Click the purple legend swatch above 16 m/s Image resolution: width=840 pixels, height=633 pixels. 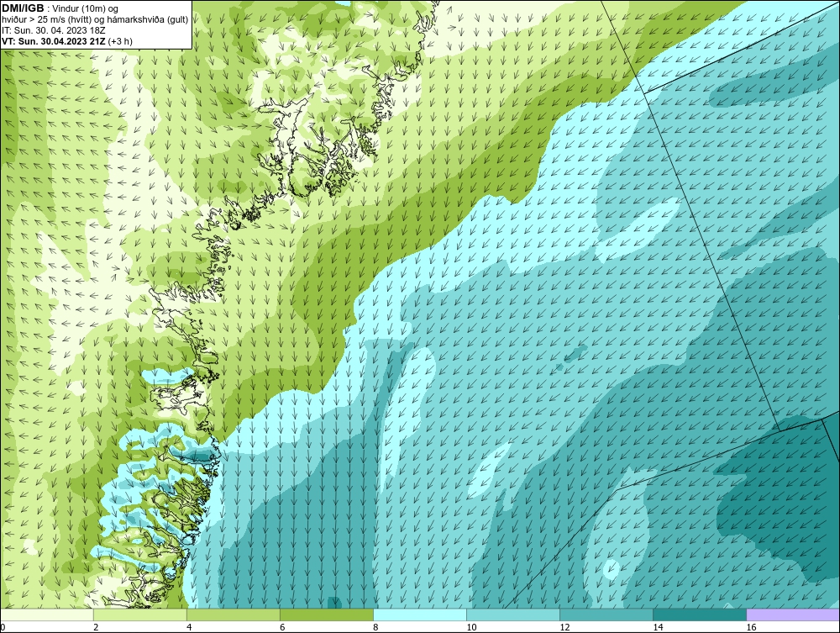tap(793, 615)
